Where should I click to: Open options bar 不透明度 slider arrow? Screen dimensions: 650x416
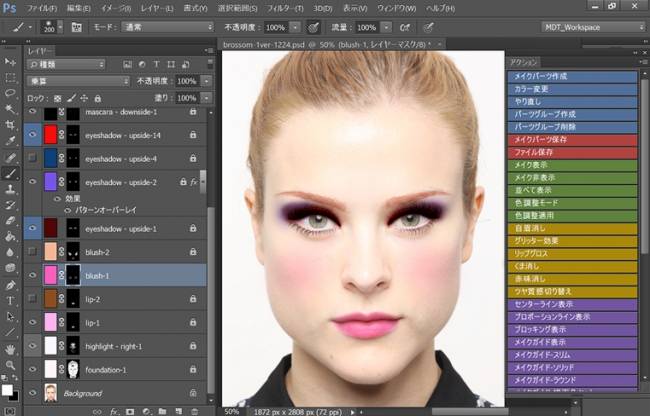point(295,27)
